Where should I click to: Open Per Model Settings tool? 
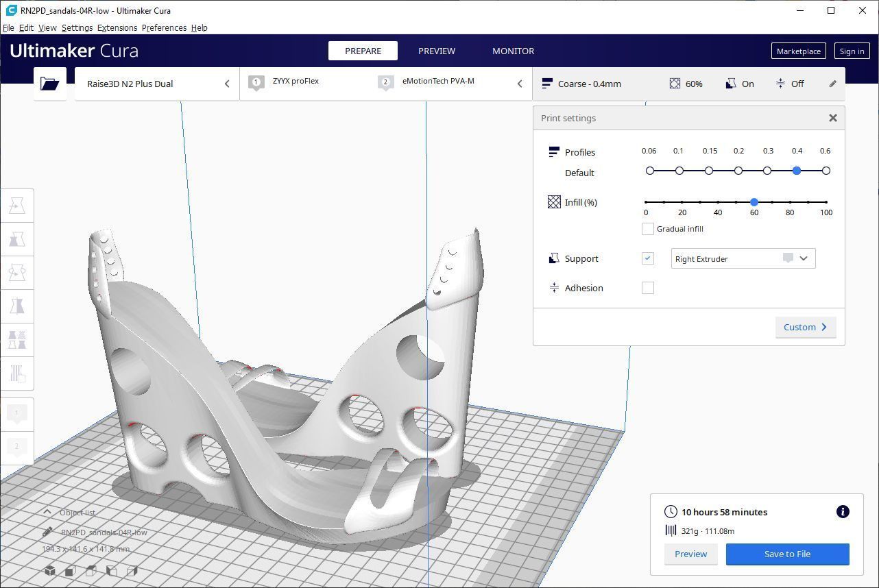point(17,340)
